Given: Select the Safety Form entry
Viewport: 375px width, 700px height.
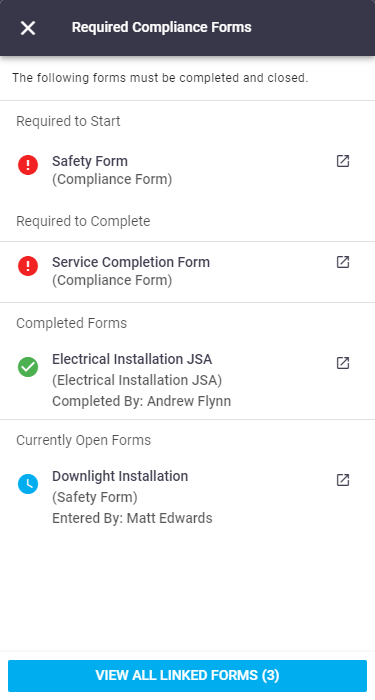Looking at the screenshot, I should tap(188, 170).
